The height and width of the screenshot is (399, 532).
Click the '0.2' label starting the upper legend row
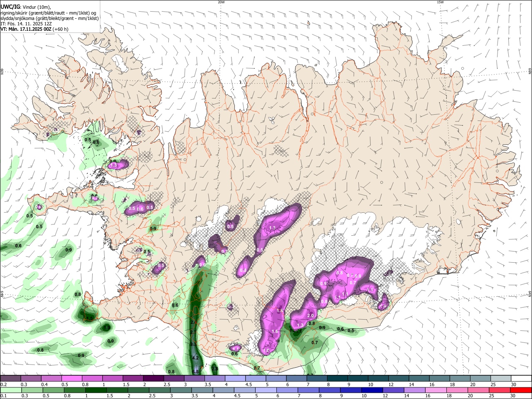(x=3, y=384)
